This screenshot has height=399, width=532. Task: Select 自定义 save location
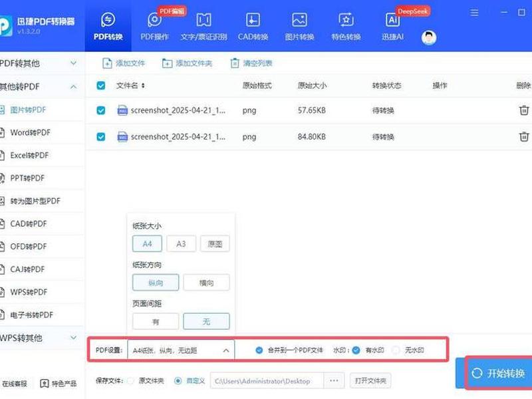click(x=178, y=381)
